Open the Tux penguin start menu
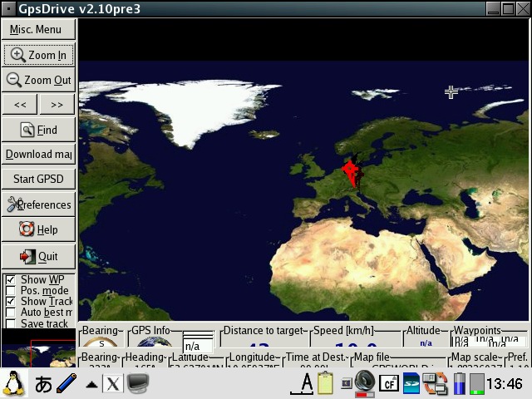Image resolution: width=532 pixels, height=399 pixels. (x=13, y=384)
